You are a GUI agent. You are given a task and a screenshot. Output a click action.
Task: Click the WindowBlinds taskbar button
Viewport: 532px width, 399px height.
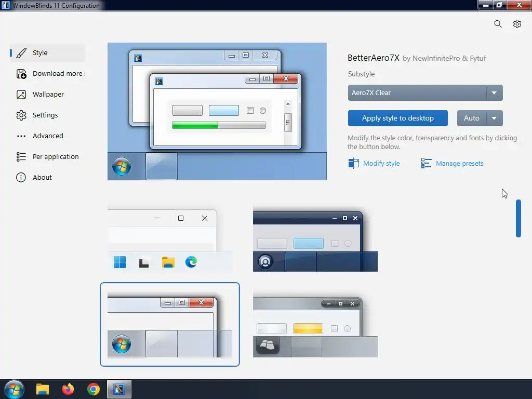tap(119, 389)
